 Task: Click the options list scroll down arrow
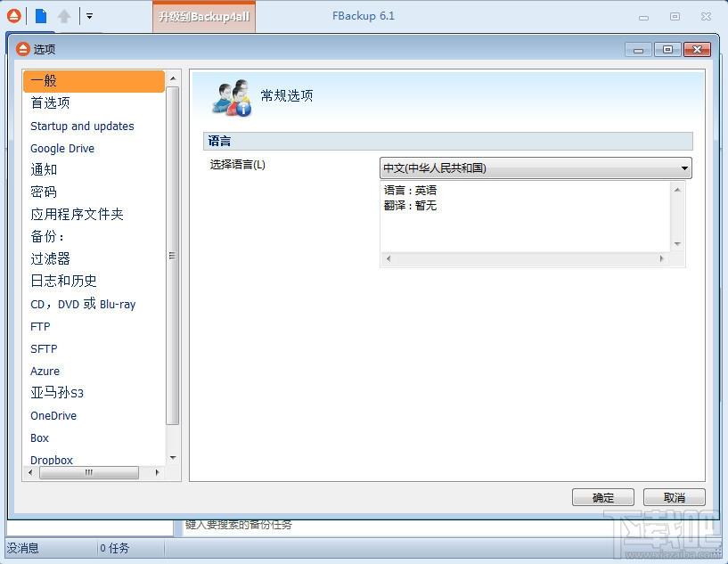point(173,459)
